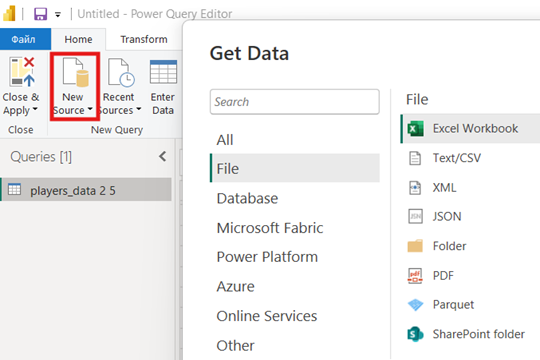Click the Close & Apply icon
Viewport: 540px width, 360px height.
click(x=23, y=72)
